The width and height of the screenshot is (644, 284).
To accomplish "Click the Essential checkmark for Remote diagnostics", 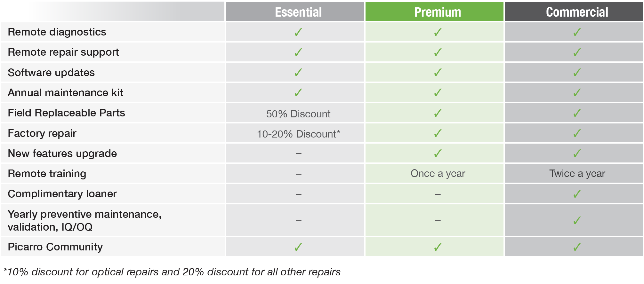I will point(298,32).
